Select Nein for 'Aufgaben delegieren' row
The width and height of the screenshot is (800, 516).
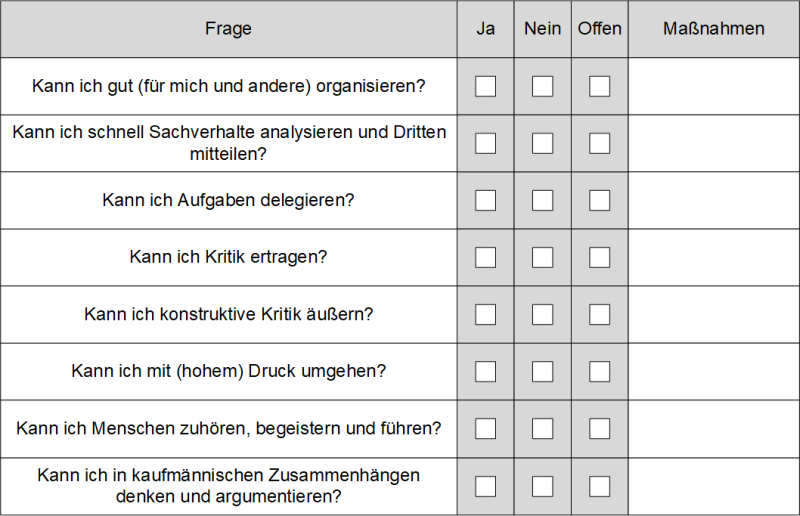[542, 200]
